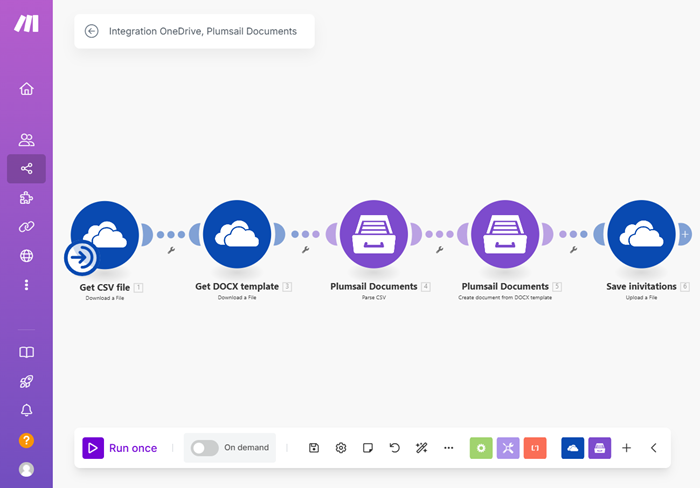Click the Auto-align magic wand icon
Image resolution: width=700 pixels, height=488 pixels.
click(x=421, y=448)
